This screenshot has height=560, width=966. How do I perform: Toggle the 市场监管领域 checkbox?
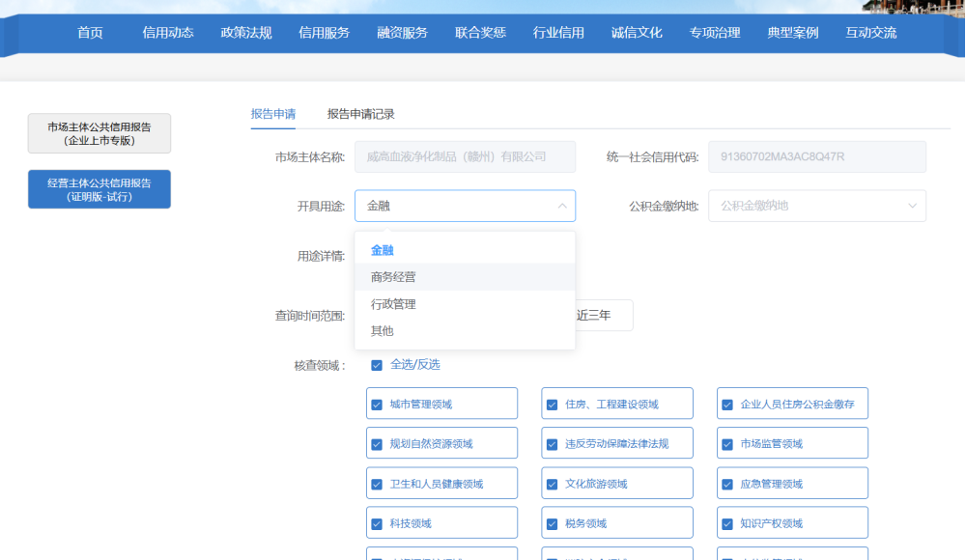(728, 444)
